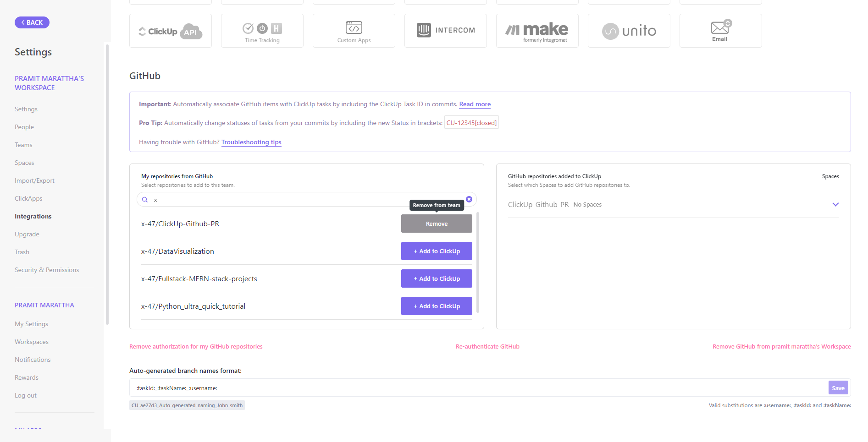Viewport: 868px width, 442px height.
Task: Open the Intercom integration tile
Action: tap(445, 31)
